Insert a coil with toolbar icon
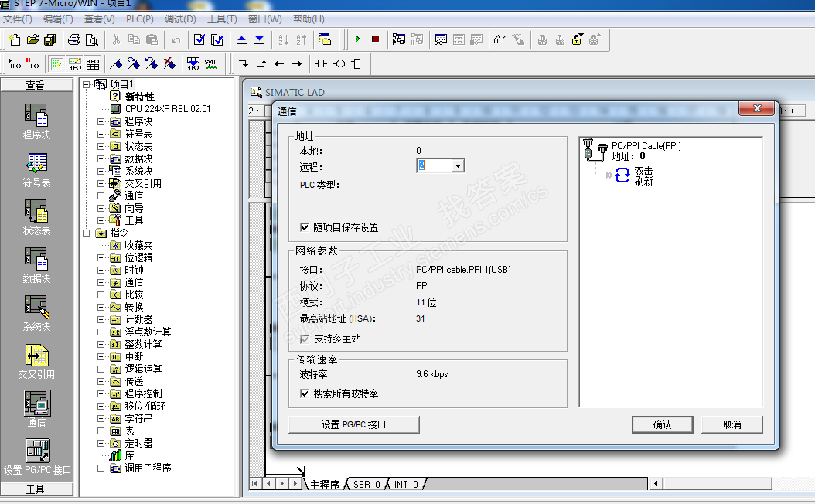The image size is (815, 504). click(x=339, y=63)
